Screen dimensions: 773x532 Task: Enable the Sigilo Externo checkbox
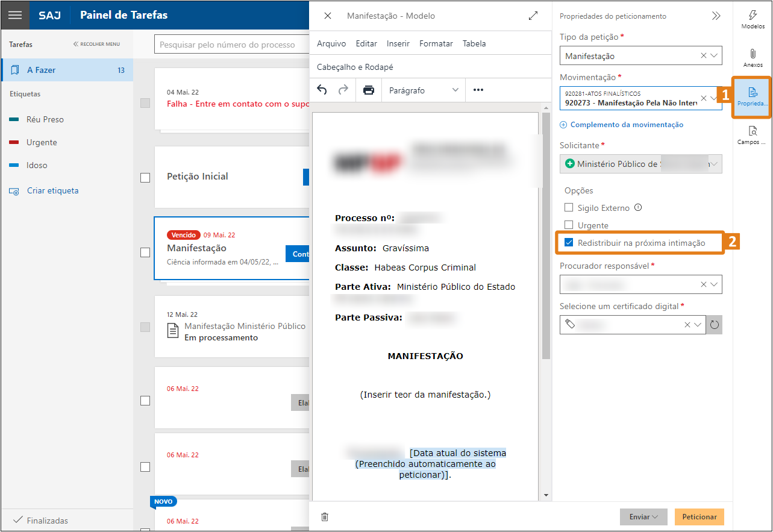[x=569, y=208]
